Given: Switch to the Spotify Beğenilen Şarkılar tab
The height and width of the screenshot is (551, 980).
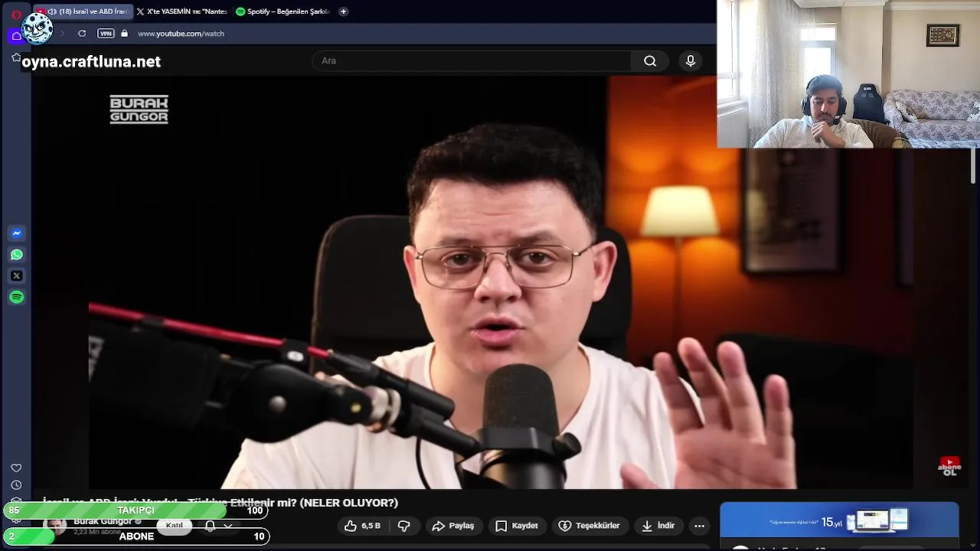Looking at the screenshot, I should tap(283, 11).
